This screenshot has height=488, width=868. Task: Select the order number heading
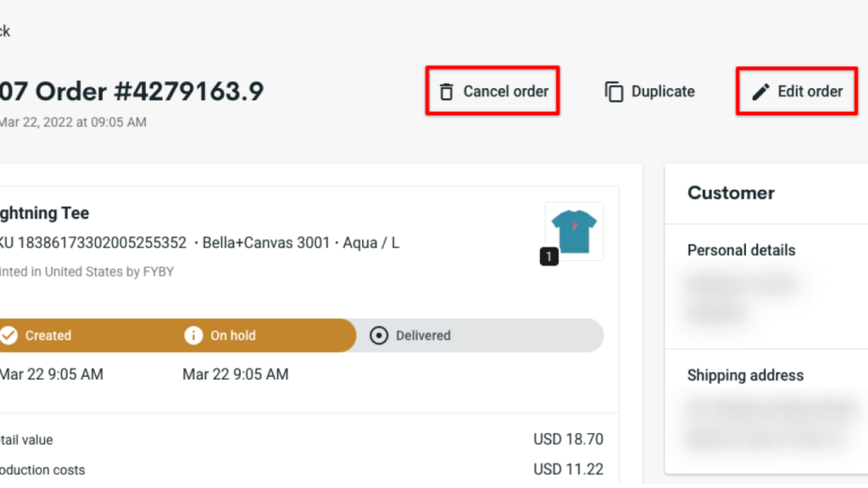coord(131,91)
